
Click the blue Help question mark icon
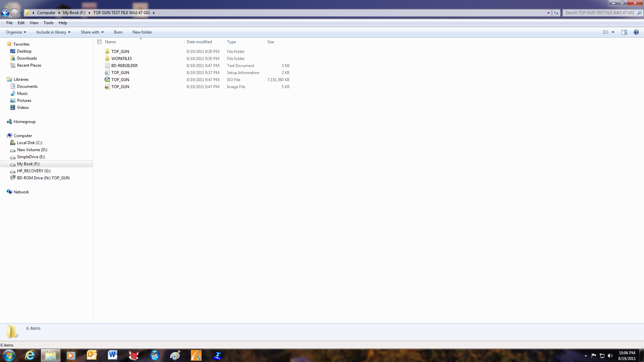636,32
